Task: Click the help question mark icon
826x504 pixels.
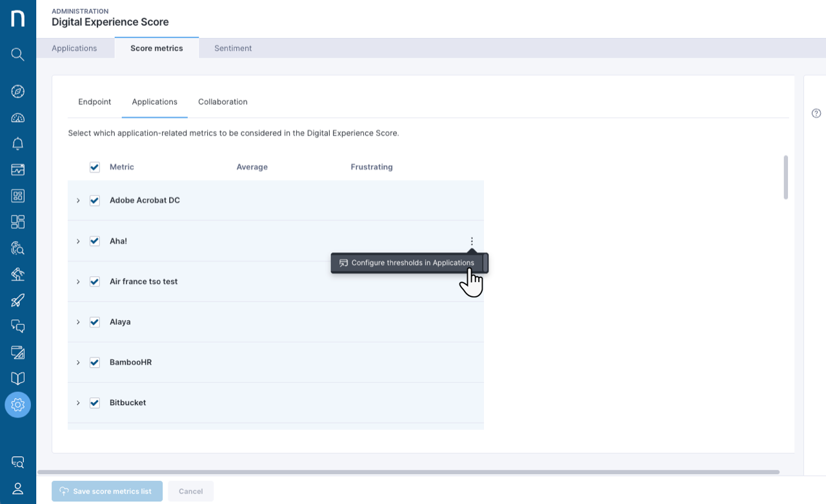Action: [816, 114]
